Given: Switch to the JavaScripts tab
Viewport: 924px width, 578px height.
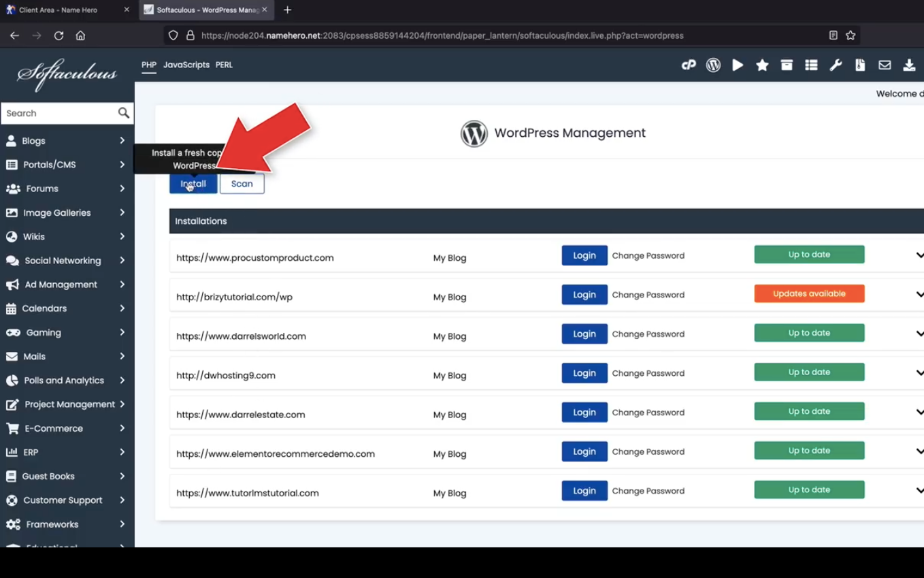Looking at the screenshot, I should (x=186, y=65).
